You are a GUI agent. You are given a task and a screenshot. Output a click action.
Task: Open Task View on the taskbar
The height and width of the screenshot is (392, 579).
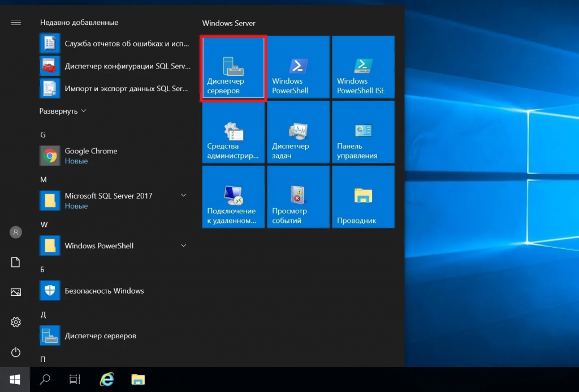tap(75, 380)
